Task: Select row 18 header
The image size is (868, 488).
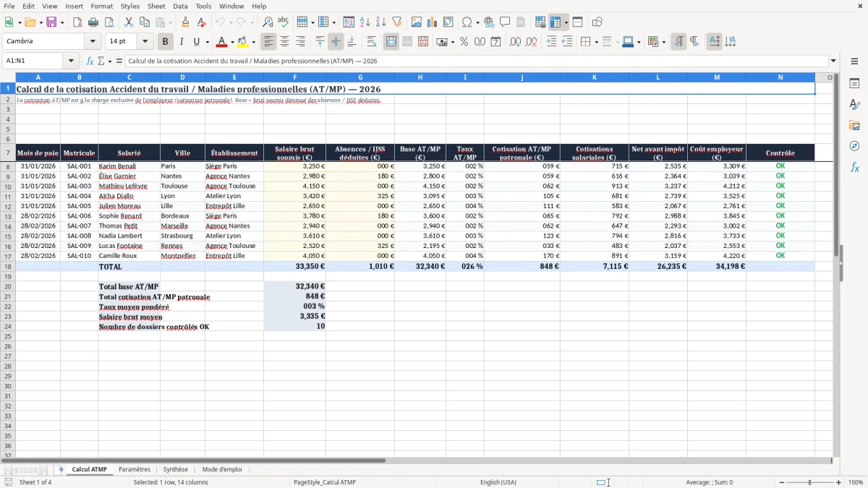Action: coord(7,266)
